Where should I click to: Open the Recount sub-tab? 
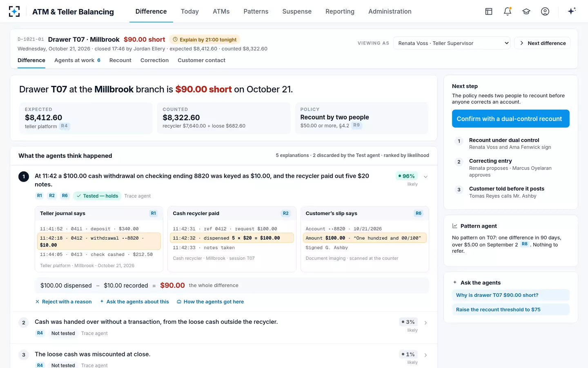tap(120, 60)
